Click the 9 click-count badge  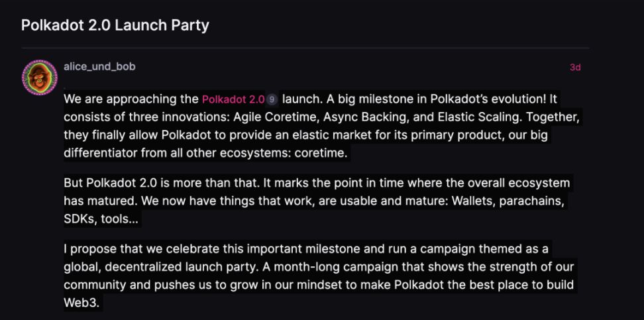point(272,100)
